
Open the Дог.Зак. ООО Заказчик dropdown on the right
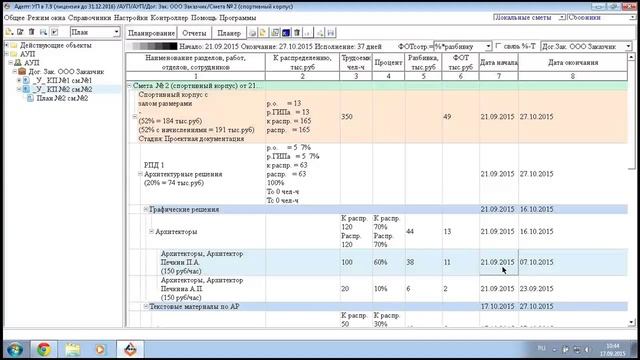coord(628,46)
